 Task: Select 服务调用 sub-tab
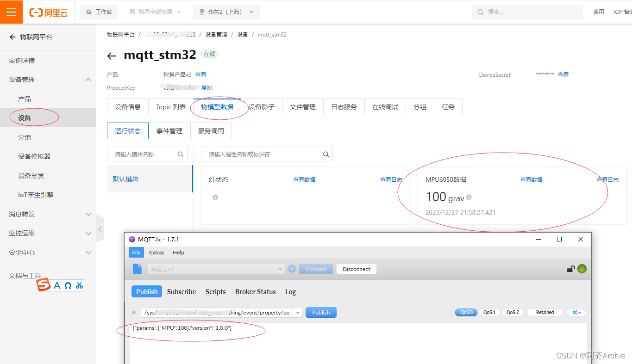coord(211,131)
